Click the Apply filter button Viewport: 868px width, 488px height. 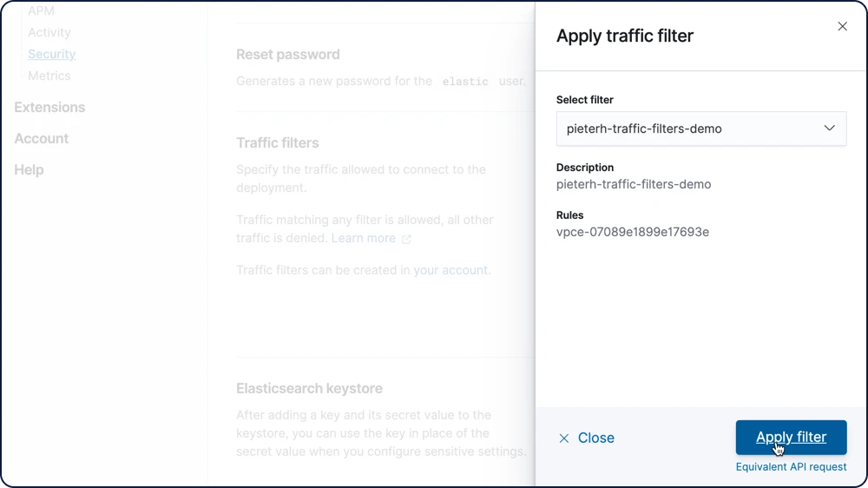(x=791, y=437)
